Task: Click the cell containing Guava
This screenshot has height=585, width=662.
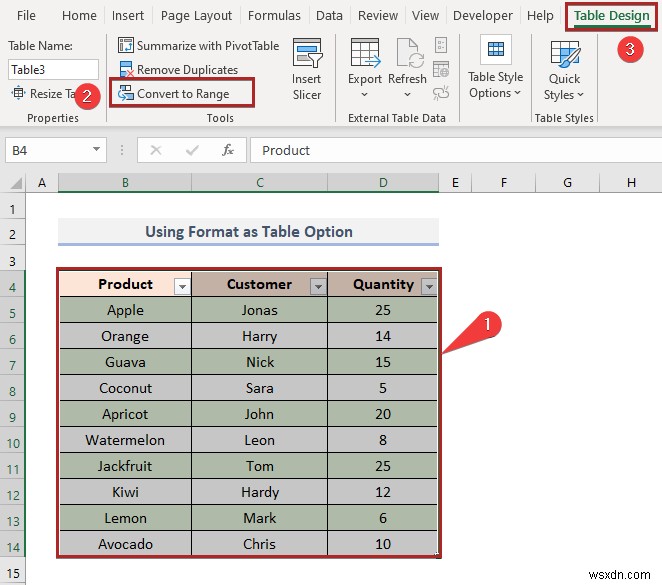Action: click(125, 362)
